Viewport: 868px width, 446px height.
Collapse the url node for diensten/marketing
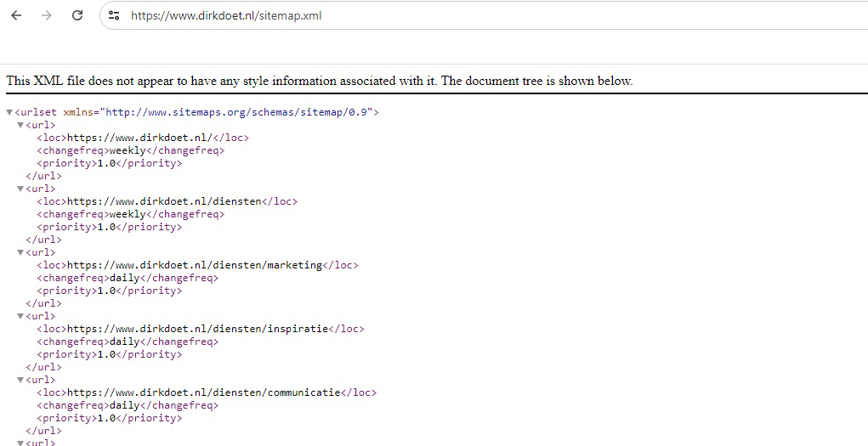[x=20, y=252]
